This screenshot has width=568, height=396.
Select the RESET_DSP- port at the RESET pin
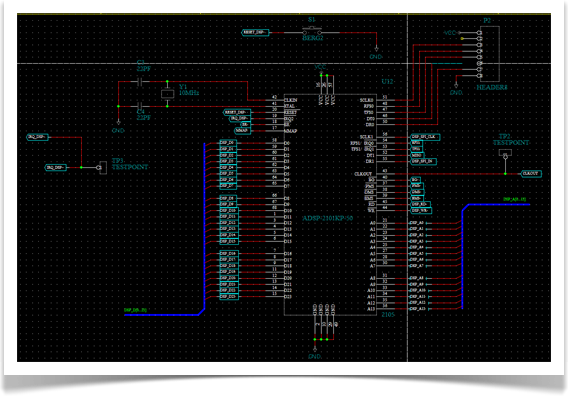click(237, 112)
